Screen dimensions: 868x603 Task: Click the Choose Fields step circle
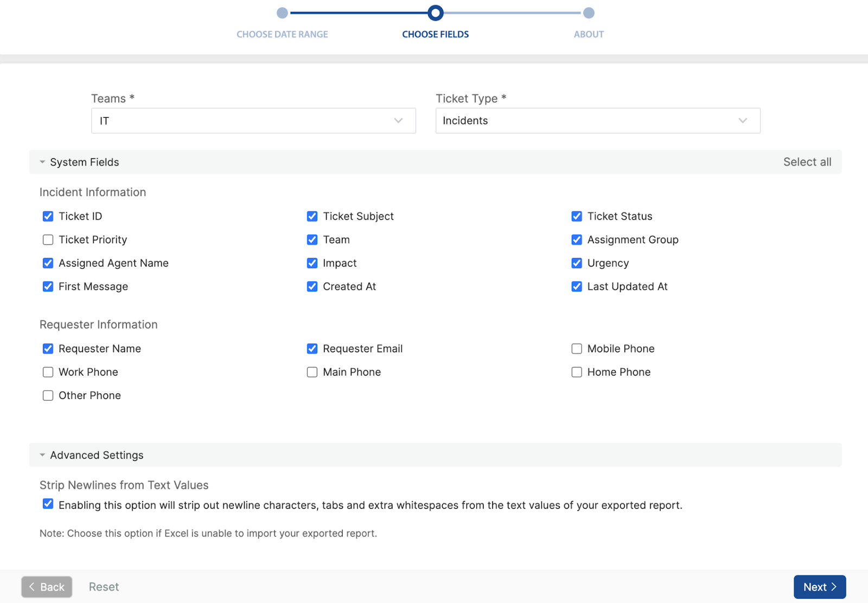point(435,12)
